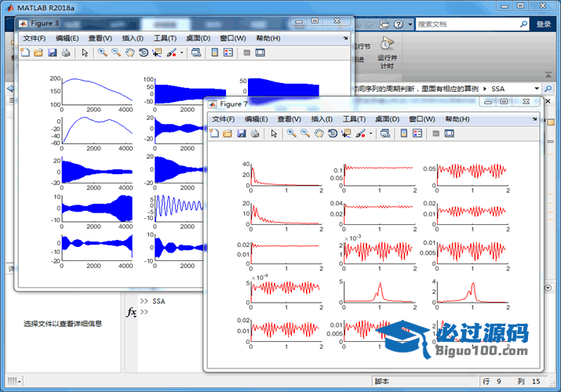Viewport: 561px width, 392px height.
Task: Click Save icon in Figure 3 toolbar
Action: (53, 53)
